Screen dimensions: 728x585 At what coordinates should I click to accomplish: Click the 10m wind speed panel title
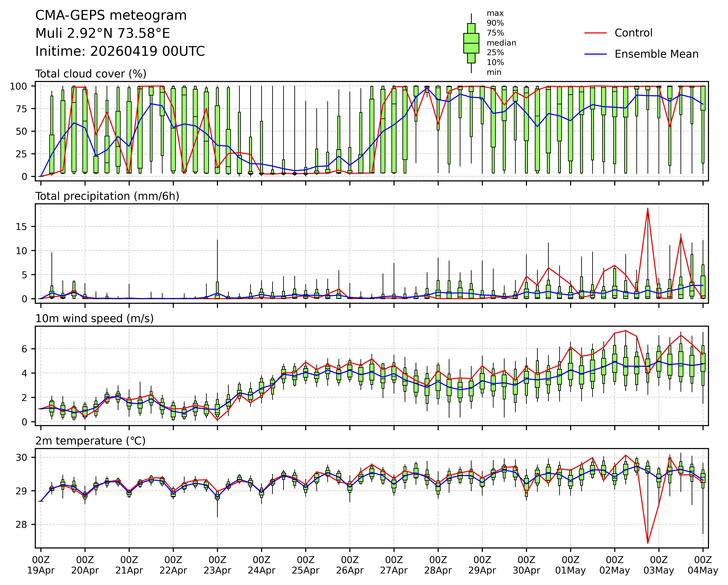94,319
